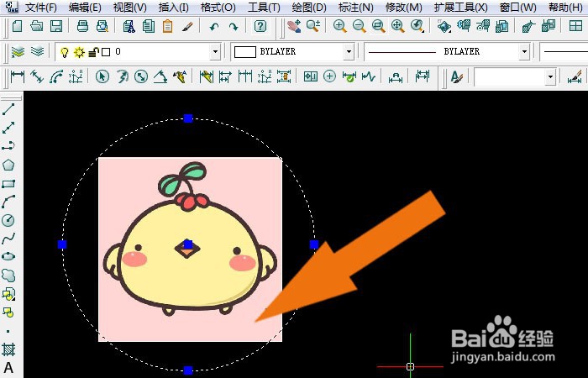Open the 标注(N) menu
588x378 pixels.
tap(355, 7)
